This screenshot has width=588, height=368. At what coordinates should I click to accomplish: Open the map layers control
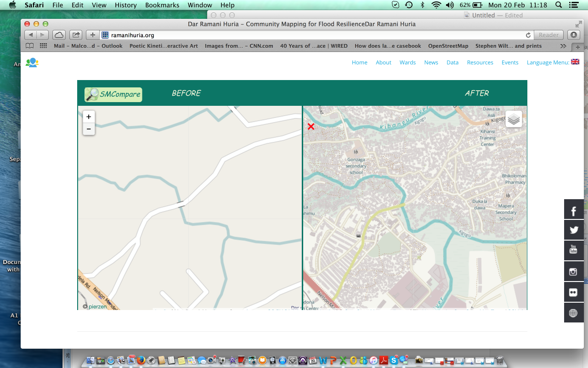pyautogui.click(x=514, y=119)
